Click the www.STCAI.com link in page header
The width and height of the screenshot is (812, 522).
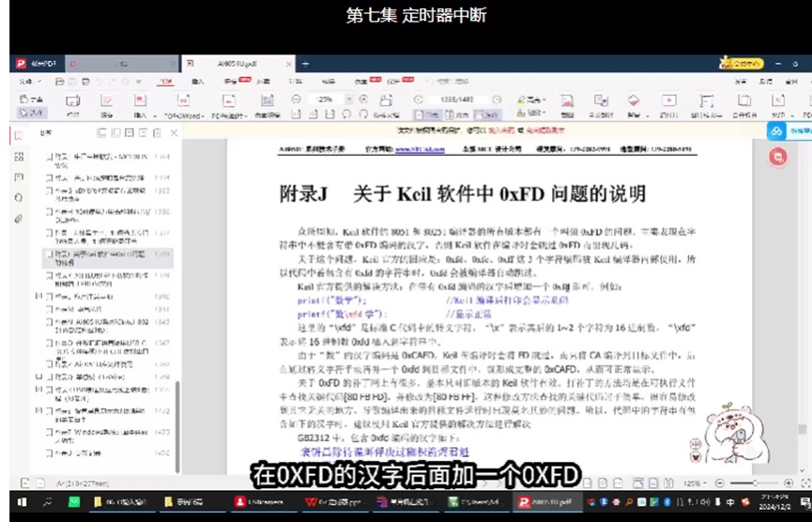(x=420, y=149)
